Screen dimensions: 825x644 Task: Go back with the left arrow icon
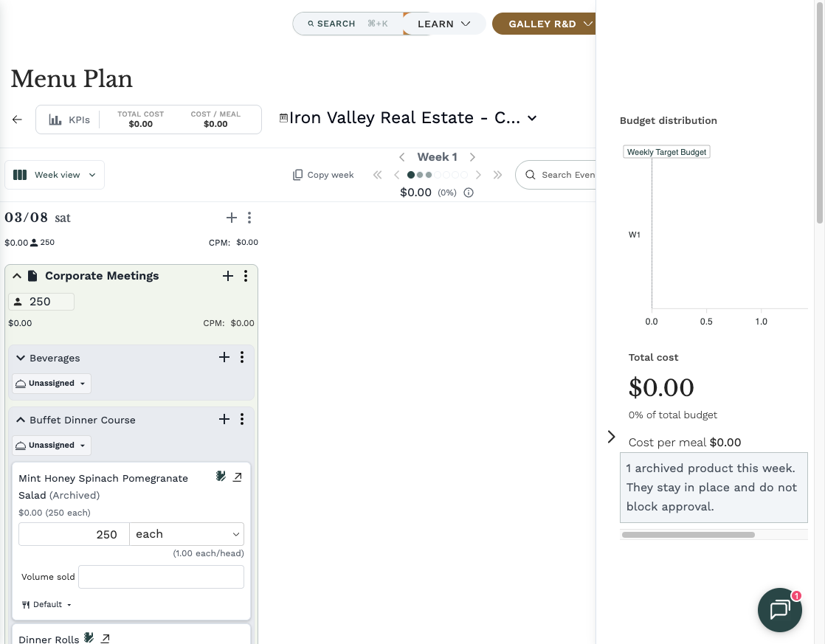pos(17,120)
